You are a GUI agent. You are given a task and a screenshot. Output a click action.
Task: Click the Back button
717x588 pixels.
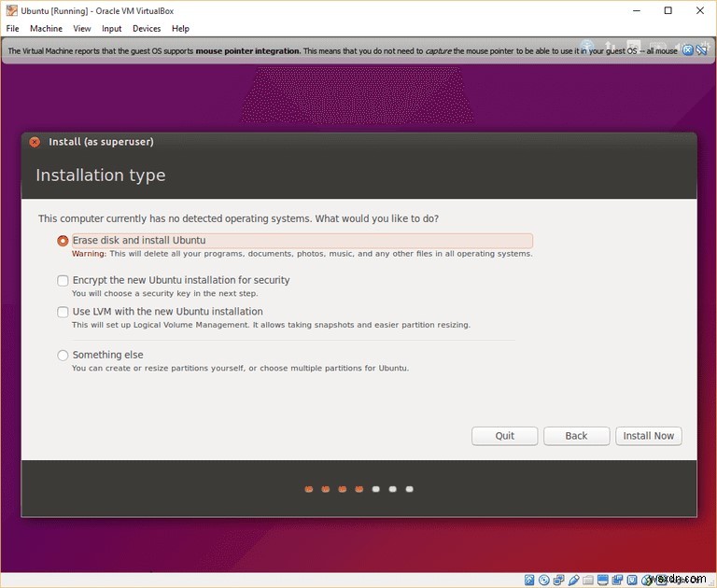576,436
